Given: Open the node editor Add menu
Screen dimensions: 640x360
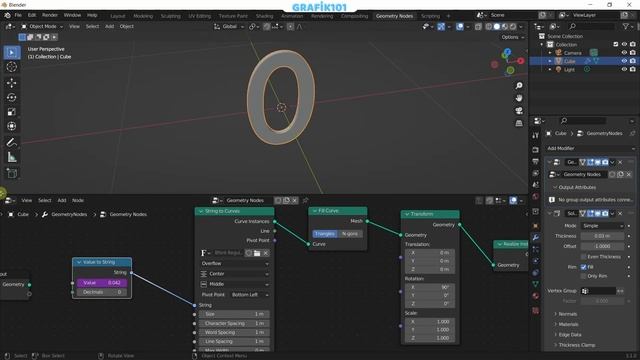Looking at the screenshot, I should (62, 200).
